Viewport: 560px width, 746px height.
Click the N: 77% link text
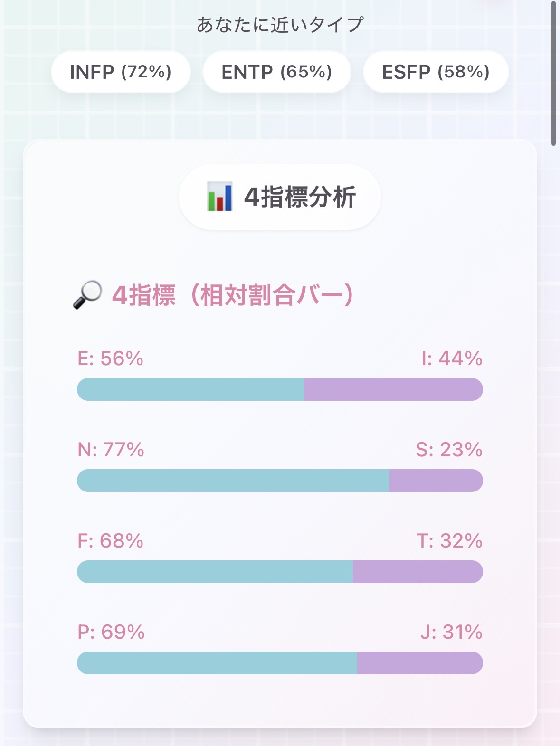click(x=110, y=450)
